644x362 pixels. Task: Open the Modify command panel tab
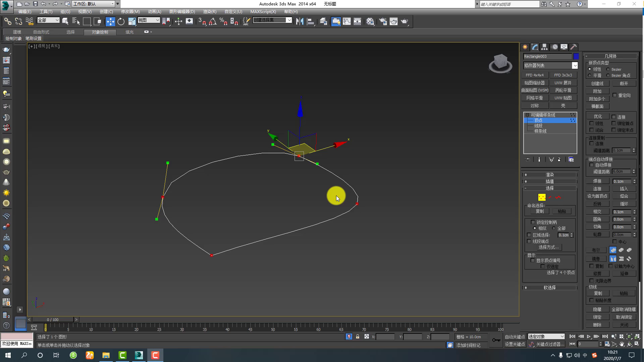click(535, 47)
